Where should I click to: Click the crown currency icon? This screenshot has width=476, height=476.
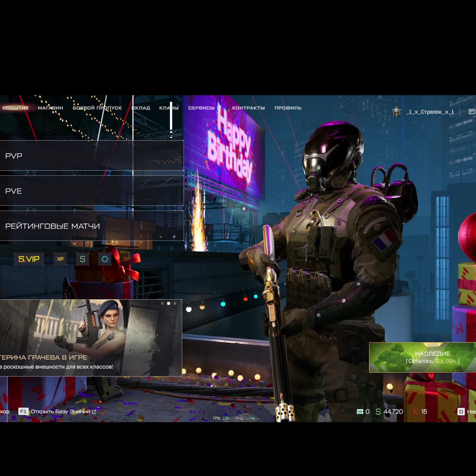360,412
